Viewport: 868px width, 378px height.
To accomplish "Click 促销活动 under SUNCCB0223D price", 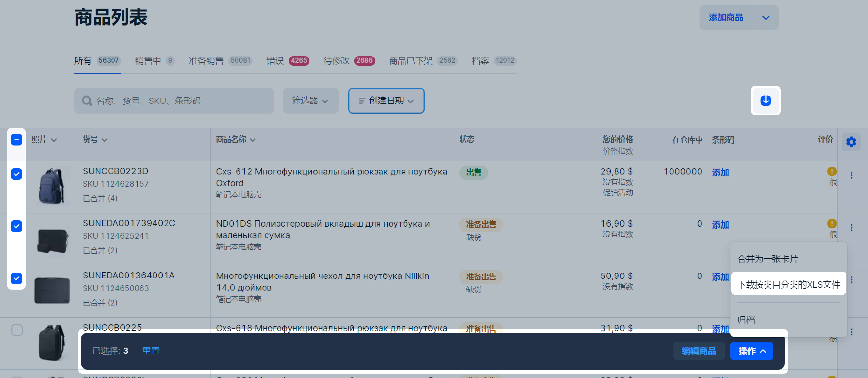I will tap(618, 193).
